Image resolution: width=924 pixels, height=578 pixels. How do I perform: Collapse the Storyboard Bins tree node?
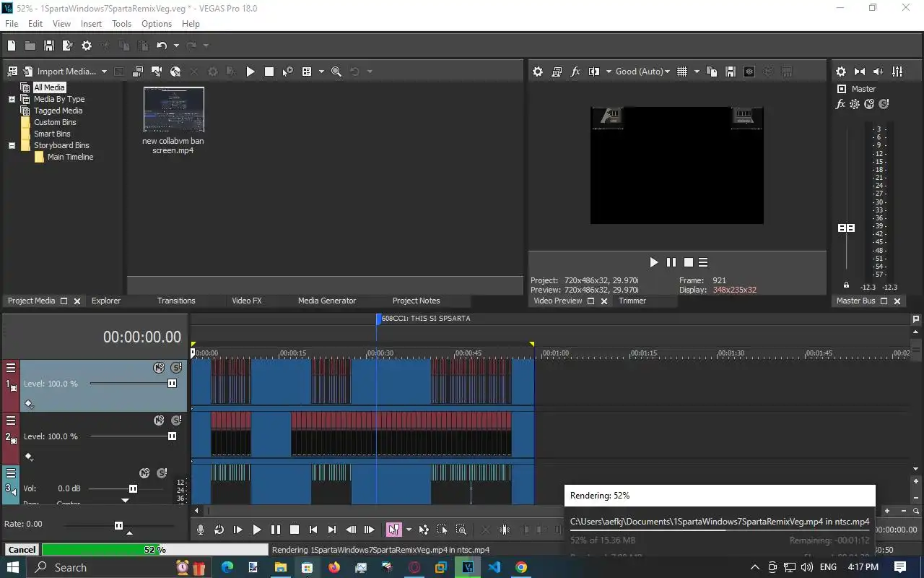[x=12, y=145]
